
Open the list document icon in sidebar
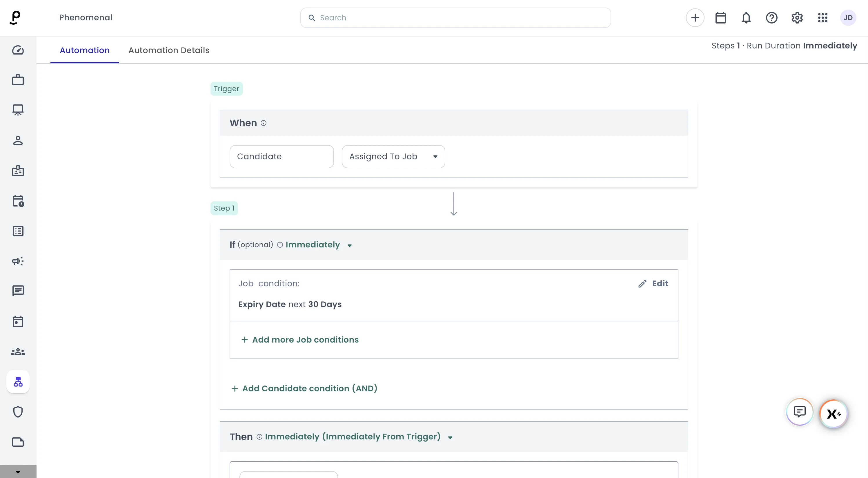point(18,231)
